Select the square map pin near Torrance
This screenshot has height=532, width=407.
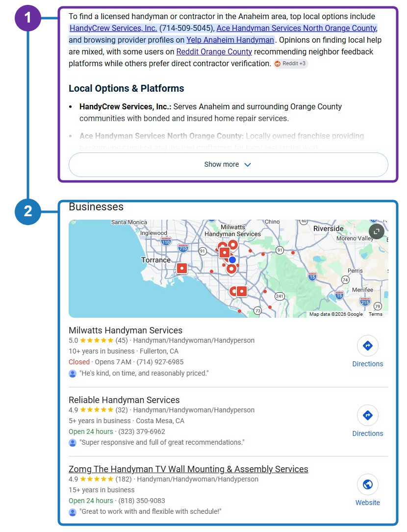pyautogui.click(x=182, y=268)
